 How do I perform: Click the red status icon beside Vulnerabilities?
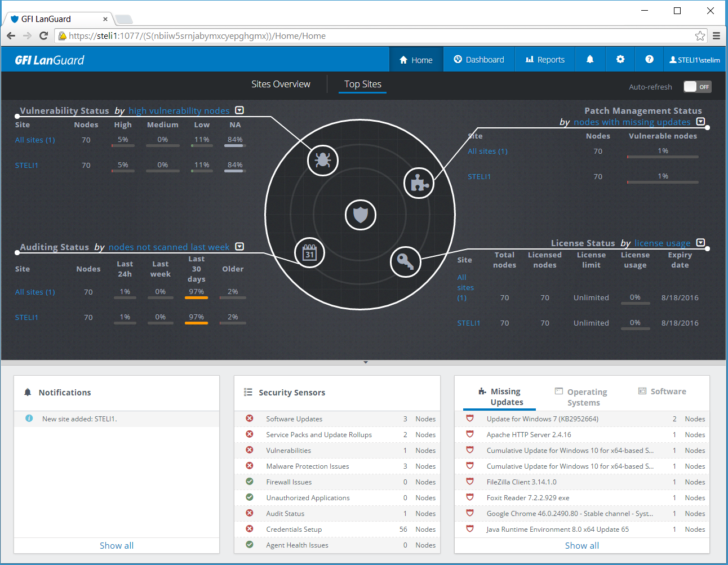coord(249,450)
